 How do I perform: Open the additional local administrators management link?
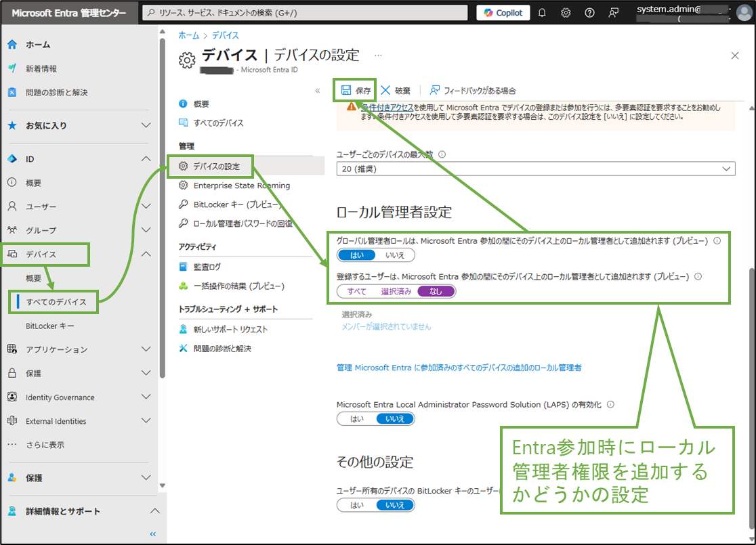point(459,368)
